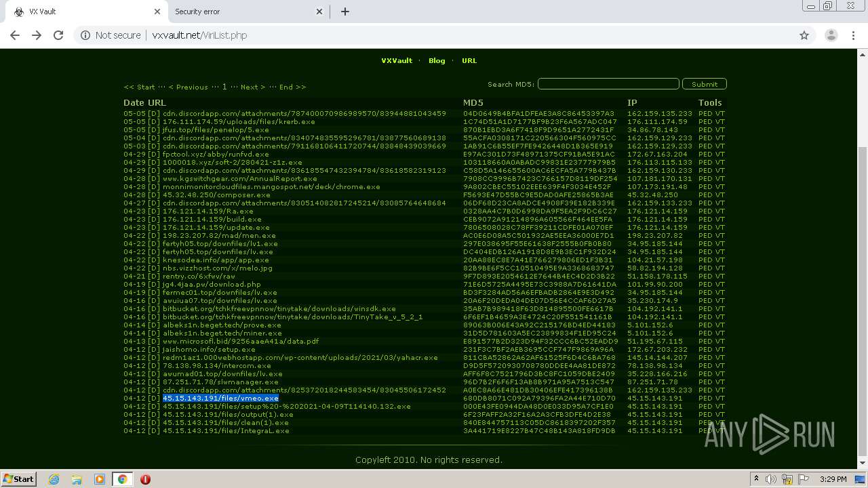Image resolution: width=868 pixels, height=488 pixels.
Task: Close the VX Vault tab
Action: (157, 12)
